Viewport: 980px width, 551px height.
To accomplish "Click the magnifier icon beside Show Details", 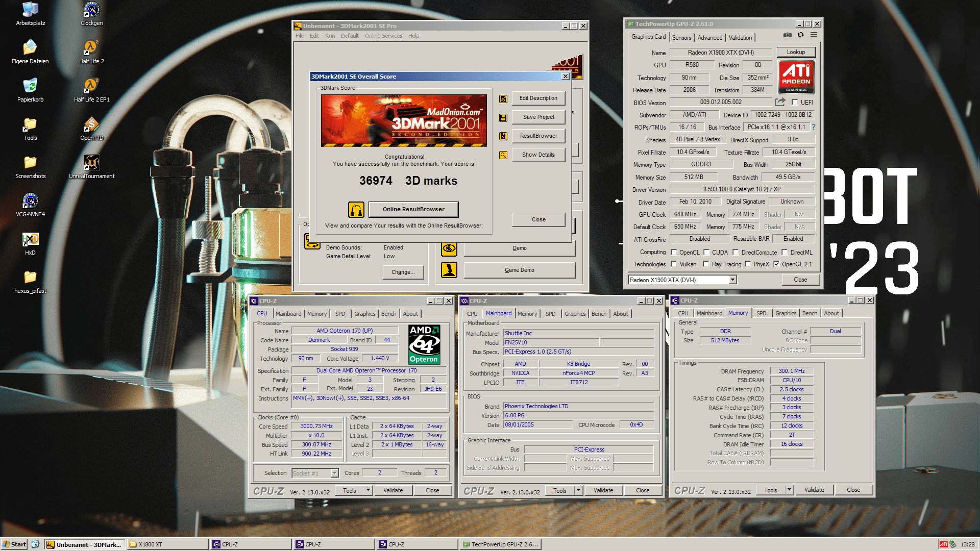I will [x=503, y=155].
